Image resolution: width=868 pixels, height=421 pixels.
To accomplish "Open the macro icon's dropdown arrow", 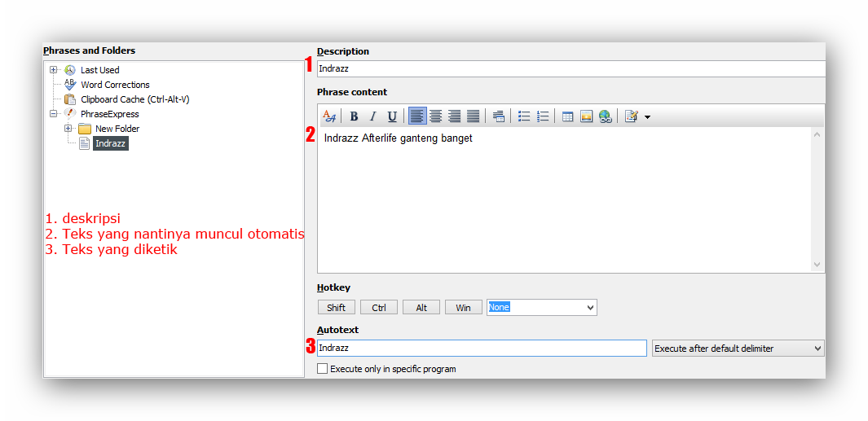I will click(647, 116).
